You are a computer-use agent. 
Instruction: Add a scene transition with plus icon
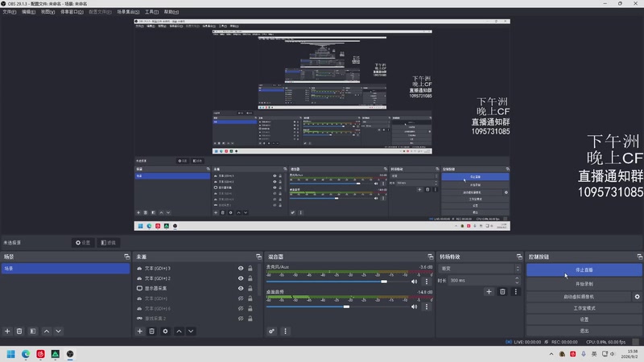point(489,292)
